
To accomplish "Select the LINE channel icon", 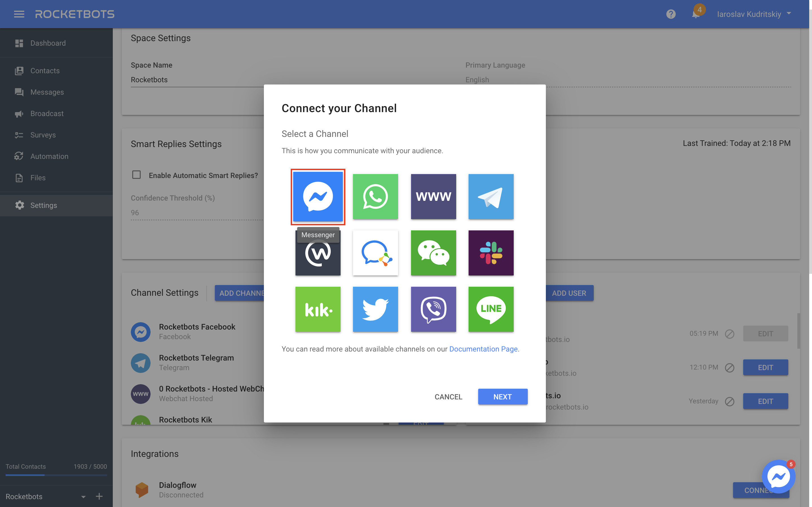I will pyautogui.click(x=491, y=309).
